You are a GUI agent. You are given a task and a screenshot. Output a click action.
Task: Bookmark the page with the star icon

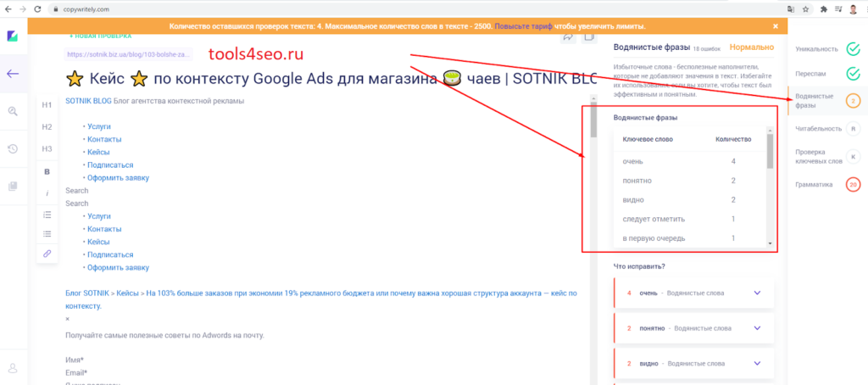pyautogui.click(x=805, y=8)
